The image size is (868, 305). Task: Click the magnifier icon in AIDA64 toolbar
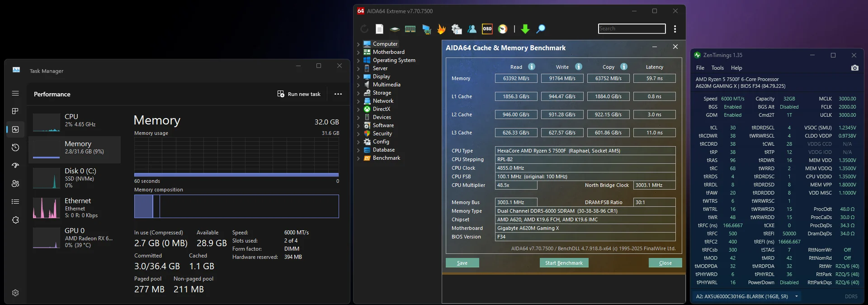point(540,29)
